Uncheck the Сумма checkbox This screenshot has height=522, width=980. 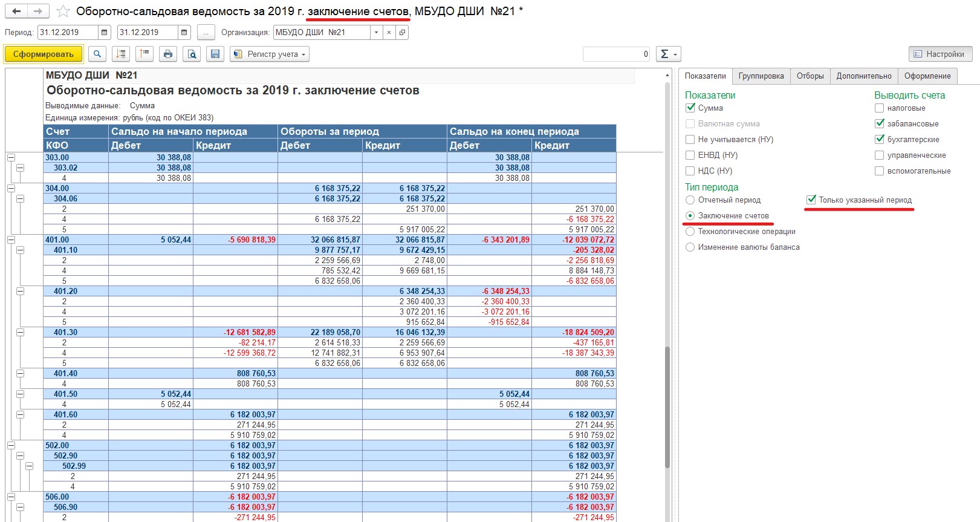pos(690,108)
